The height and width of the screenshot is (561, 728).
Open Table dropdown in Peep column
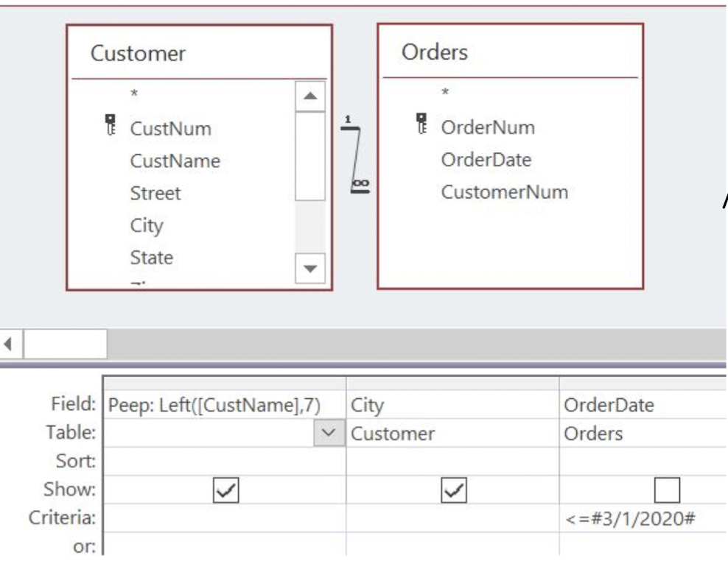[x=329, y=433]
